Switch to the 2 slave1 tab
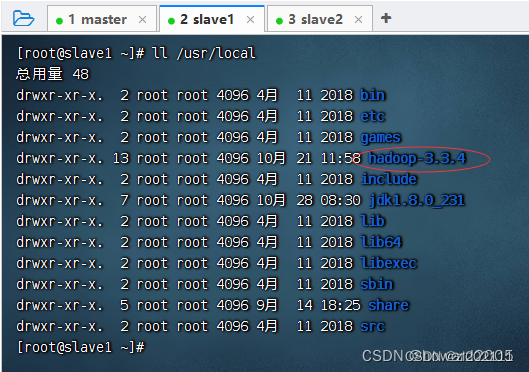This screenshot has width=529, height=372. pyautogui.click(x=212, y=19)
